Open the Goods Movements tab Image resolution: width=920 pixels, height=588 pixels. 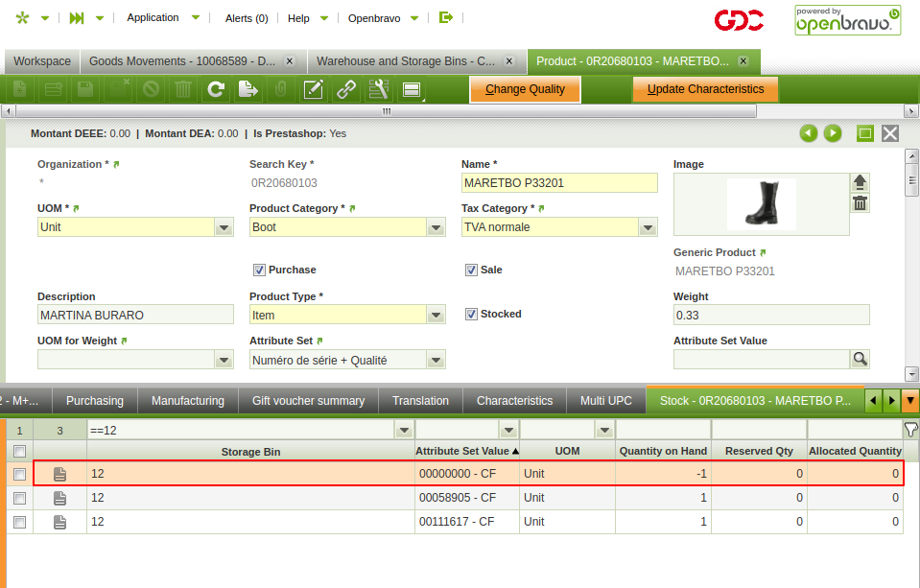(x=181, y=61)
